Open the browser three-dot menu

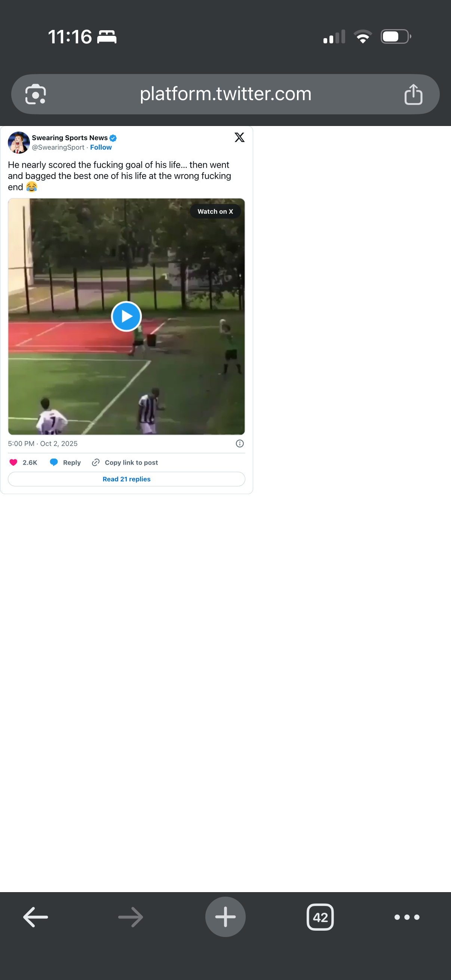click(x=407, y=917)
